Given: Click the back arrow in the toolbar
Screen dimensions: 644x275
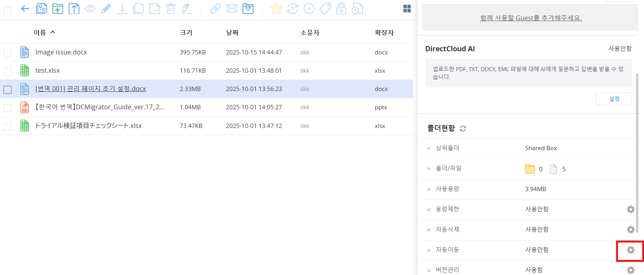Looking at the screenshot, I should (25, 9).
